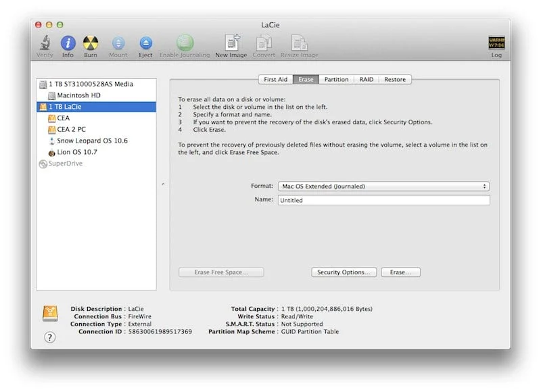Click the FireWire connection bus value

[140, 316]
